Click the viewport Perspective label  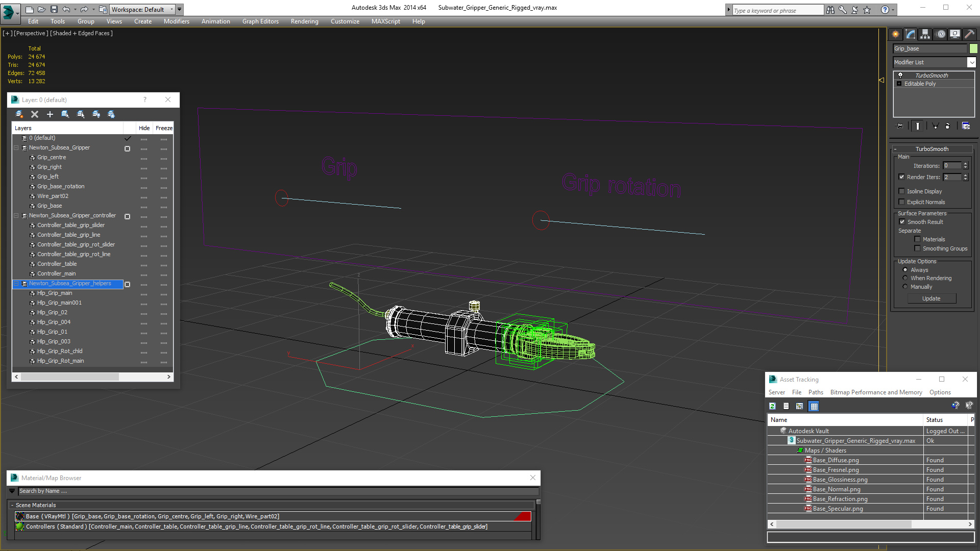31,33
